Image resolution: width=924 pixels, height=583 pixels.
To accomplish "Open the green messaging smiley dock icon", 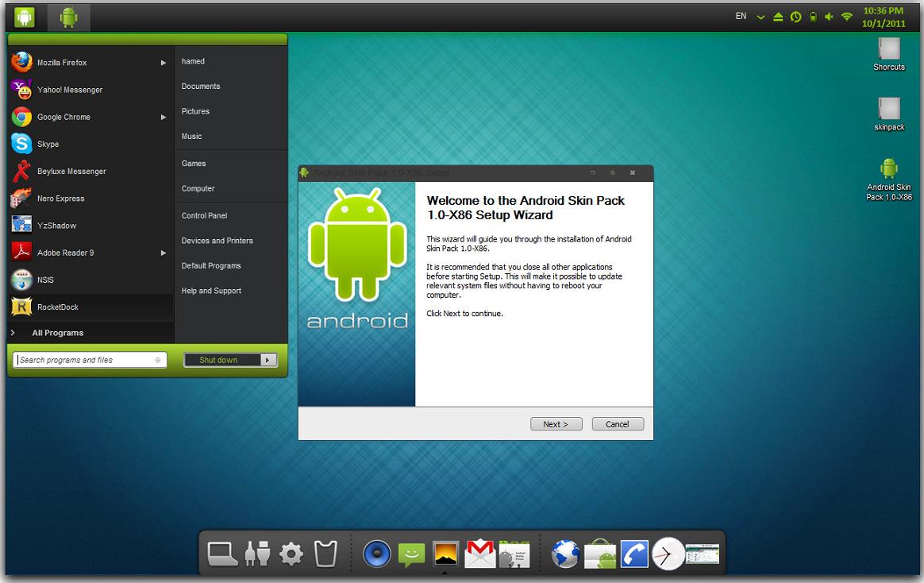I will 411,554.
